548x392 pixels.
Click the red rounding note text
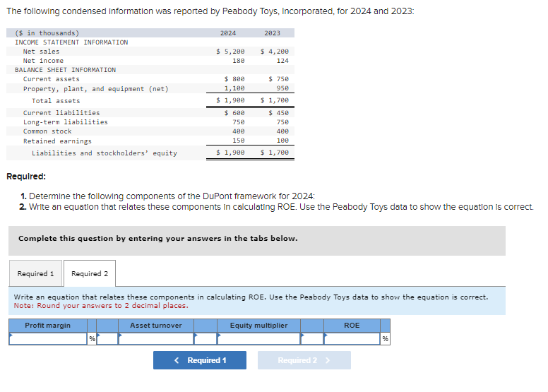click(x=101, y=306)
